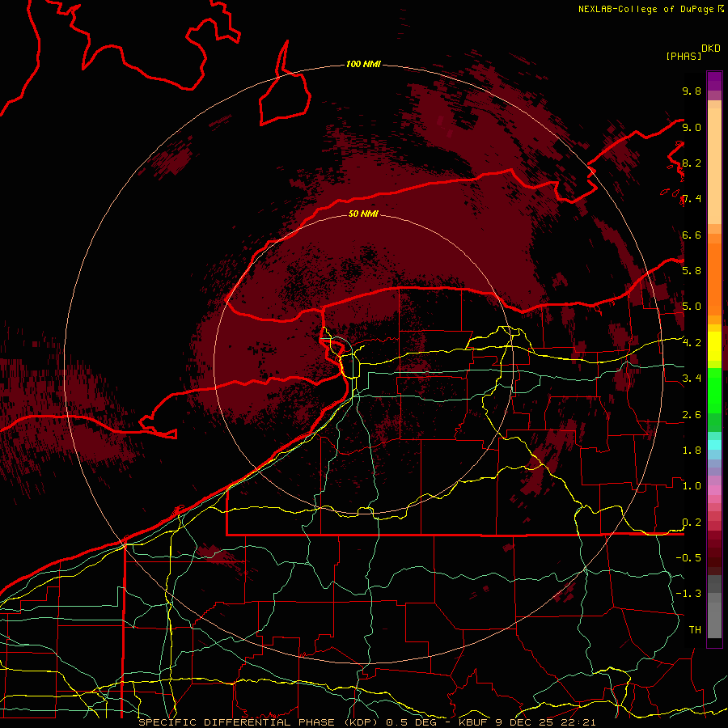Click the 4.2 value on the legend
The height and width of the screenshot is (728, 728).
click(692, 343)
